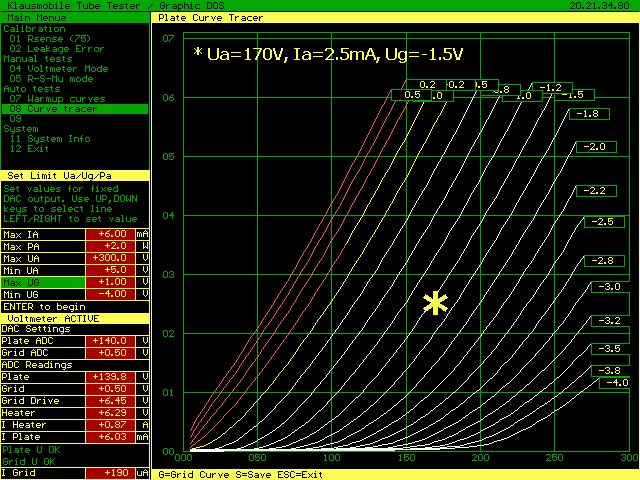Select the highlighted Max UG label

(43, 282)
